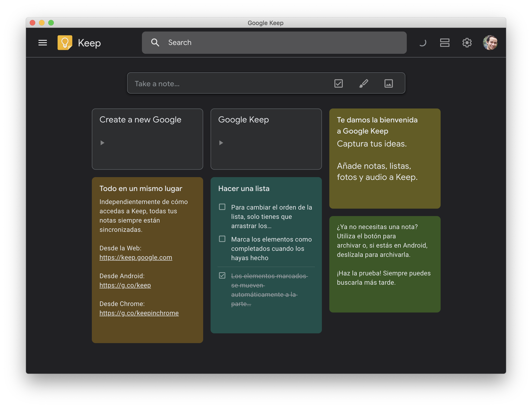The width and height of the screenshot is (532, 408).
Task: Create a new list note
Action: point(338,83)
